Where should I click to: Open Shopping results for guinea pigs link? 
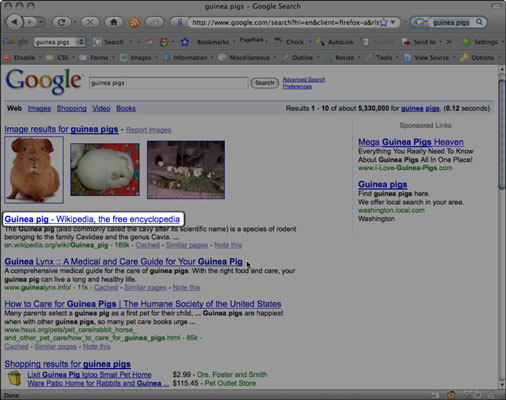[x=68, y=364]
